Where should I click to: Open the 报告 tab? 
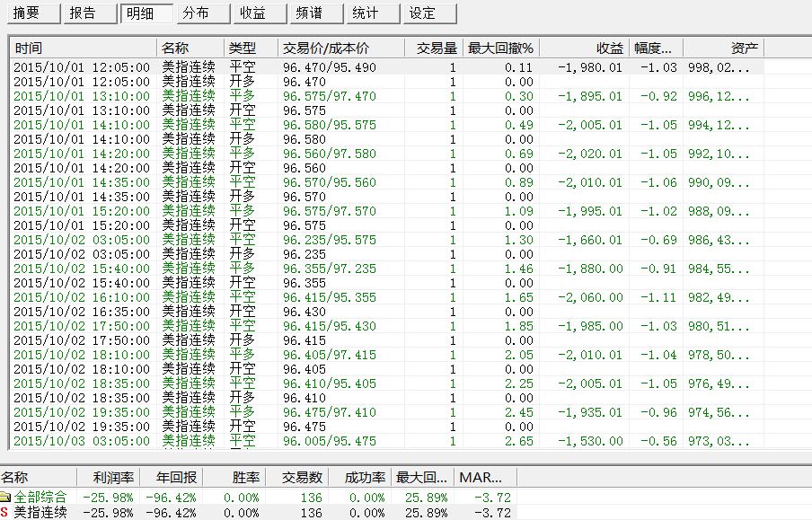[89, 13]
